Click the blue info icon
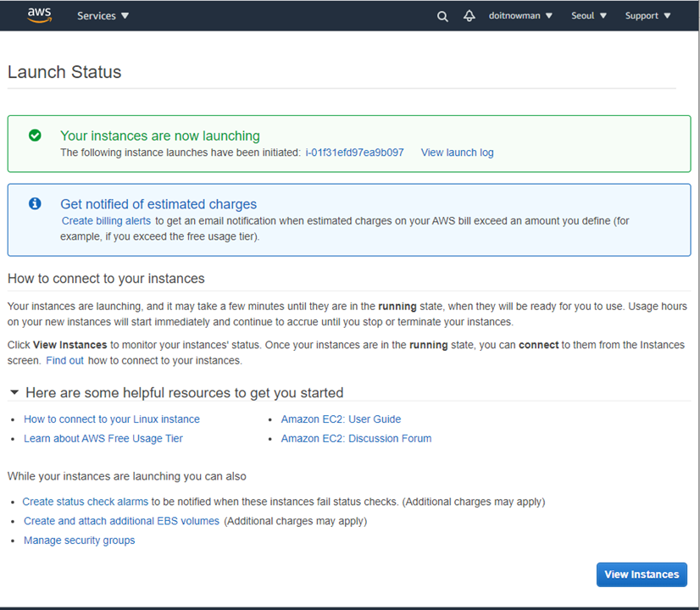The image size is (700, 610). tap(35, 204)
